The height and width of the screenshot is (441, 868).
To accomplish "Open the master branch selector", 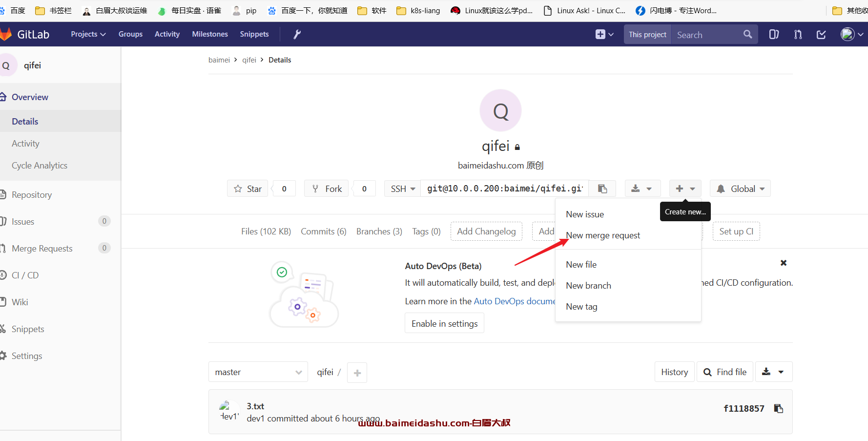I will pos(258,372).
